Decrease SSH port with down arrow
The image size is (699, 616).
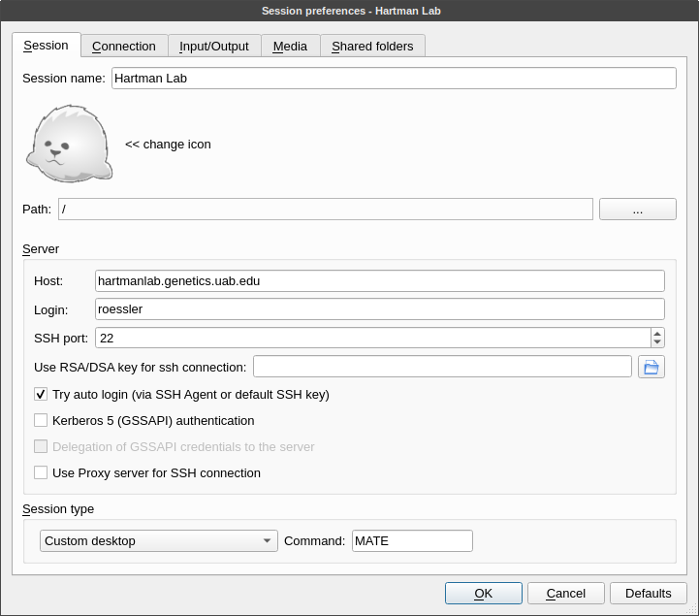coord(657,342)
